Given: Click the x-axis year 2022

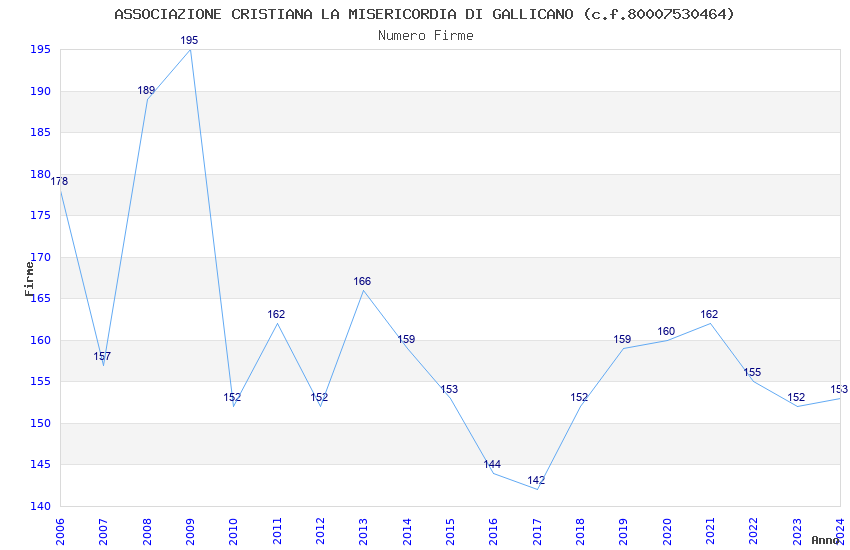Looking at the screenshot, I should coord(754,532).
